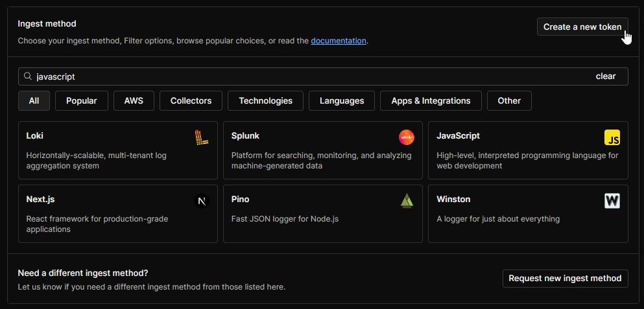Choose the Other filter tab
Viewport: 644px width, 309px height.
509,100
